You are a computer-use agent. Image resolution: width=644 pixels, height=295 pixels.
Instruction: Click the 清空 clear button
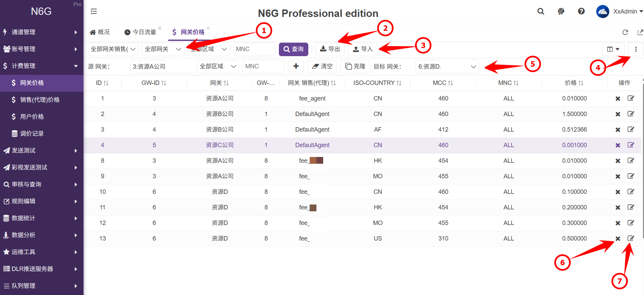tap(322, 66)
